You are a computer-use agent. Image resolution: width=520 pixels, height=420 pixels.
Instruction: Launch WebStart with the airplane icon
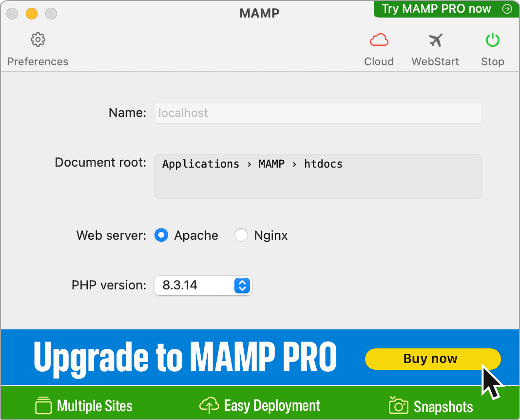point(435,40)
